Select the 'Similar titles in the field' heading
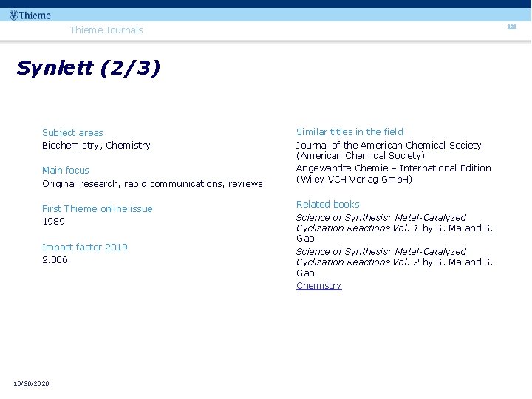 pos(349,132)
